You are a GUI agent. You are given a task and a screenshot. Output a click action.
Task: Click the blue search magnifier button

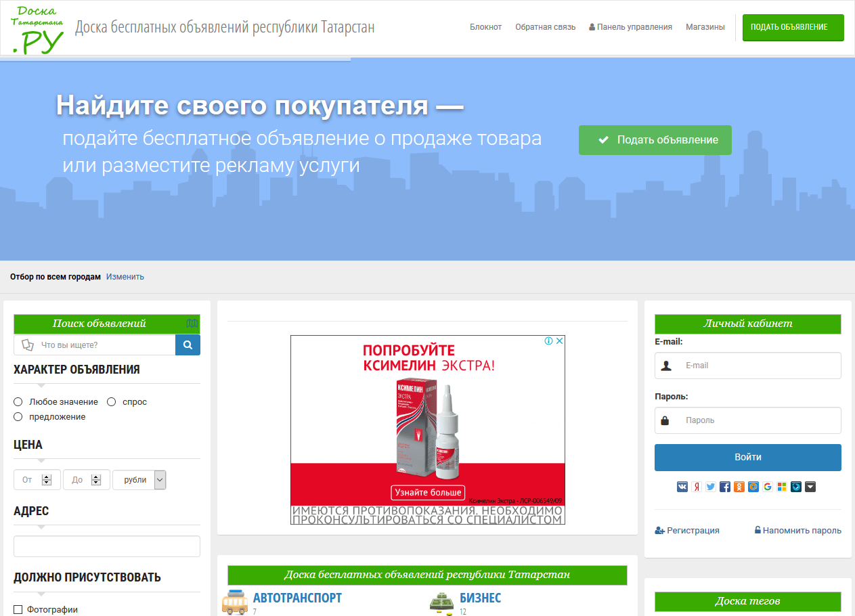coord(188,345)
